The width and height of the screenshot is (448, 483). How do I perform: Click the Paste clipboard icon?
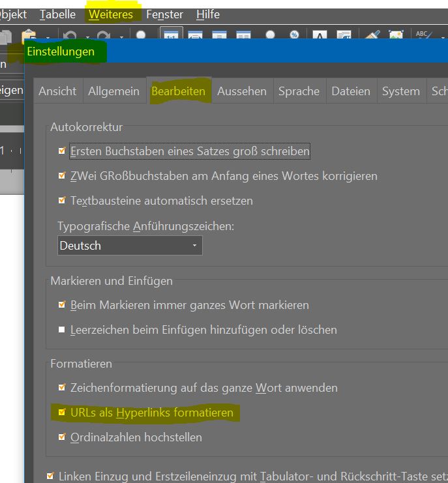pos(27,36)
